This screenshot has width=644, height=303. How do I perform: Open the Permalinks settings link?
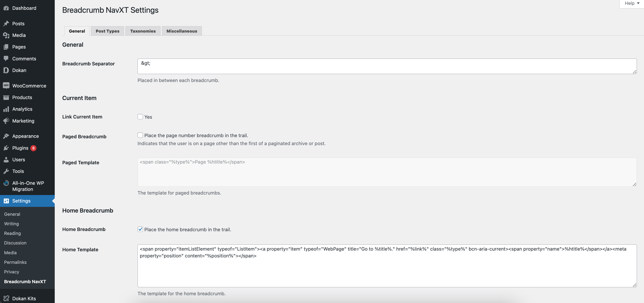(15, 262)
